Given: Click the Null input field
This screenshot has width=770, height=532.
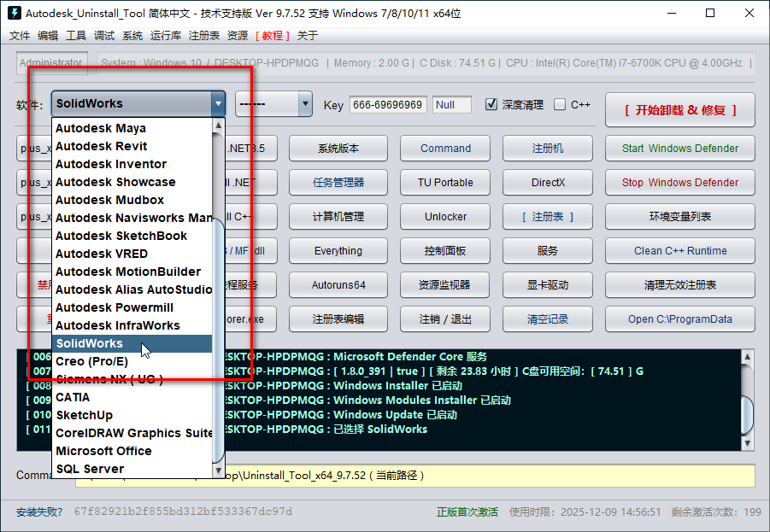Looking at the screenshot, I should pos(452,104).
